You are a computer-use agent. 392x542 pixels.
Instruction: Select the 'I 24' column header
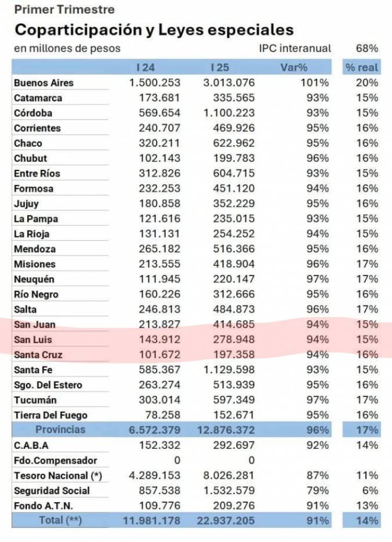point(145,67)
